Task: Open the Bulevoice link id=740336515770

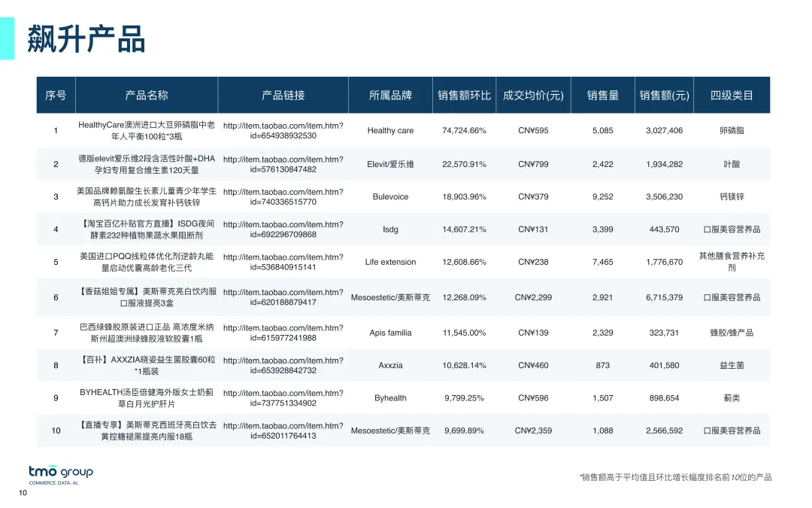Action: (x=283, y=197)
